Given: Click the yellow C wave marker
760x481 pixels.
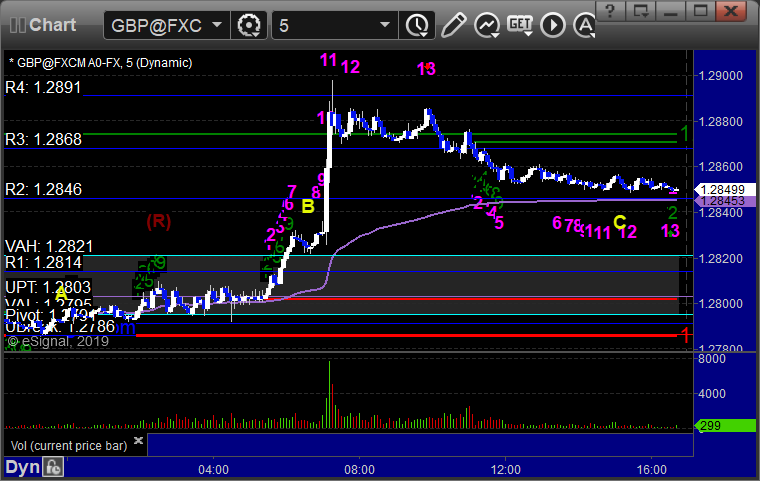Looking at the screenshot, I should click(619, 223).
